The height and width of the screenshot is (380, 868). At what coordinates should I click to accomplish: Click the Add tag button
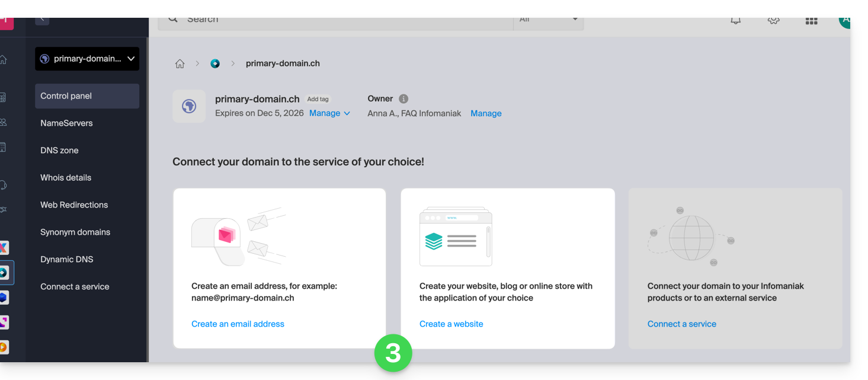[x=318, y=99]
